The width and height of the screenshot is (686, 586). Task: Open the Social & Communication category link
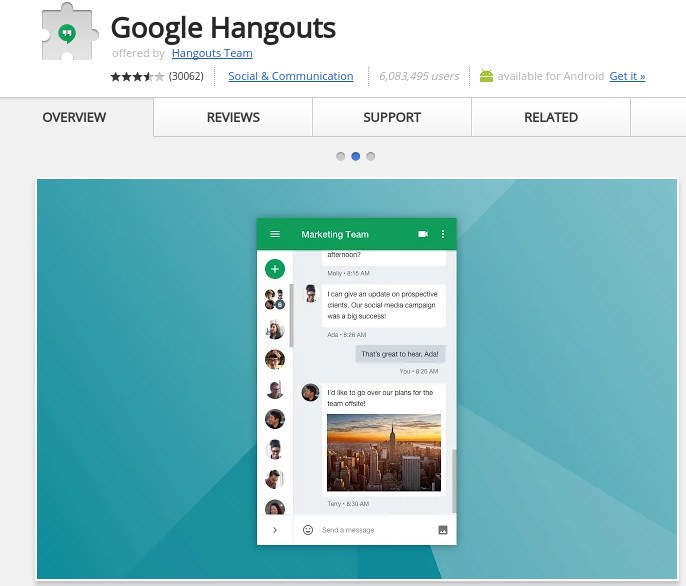291,76
